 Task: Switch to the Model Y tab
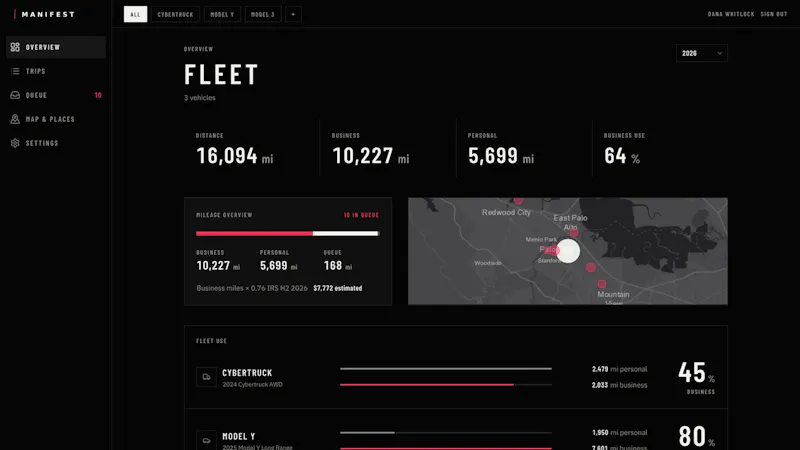coord(222,14)
